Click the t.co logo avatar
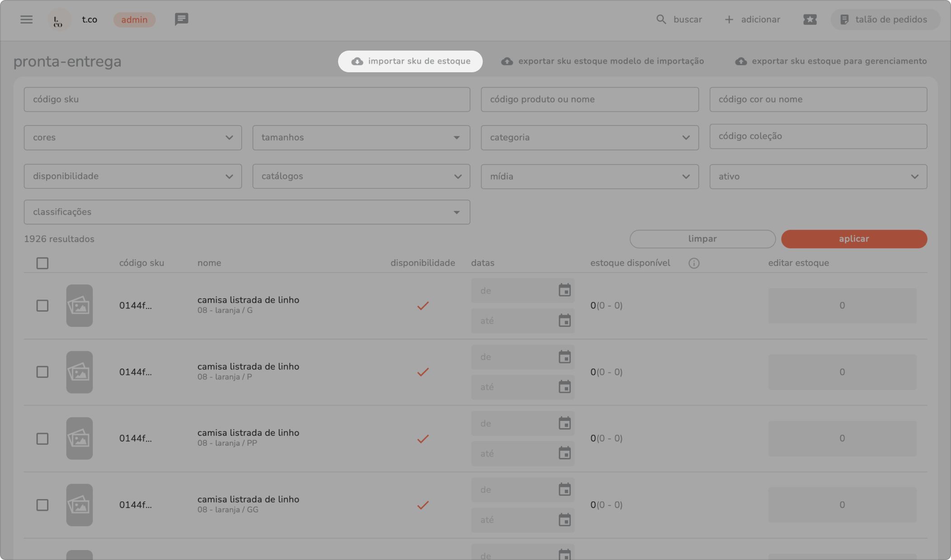The width and height of the screenshot is (951, 560). 58,20
